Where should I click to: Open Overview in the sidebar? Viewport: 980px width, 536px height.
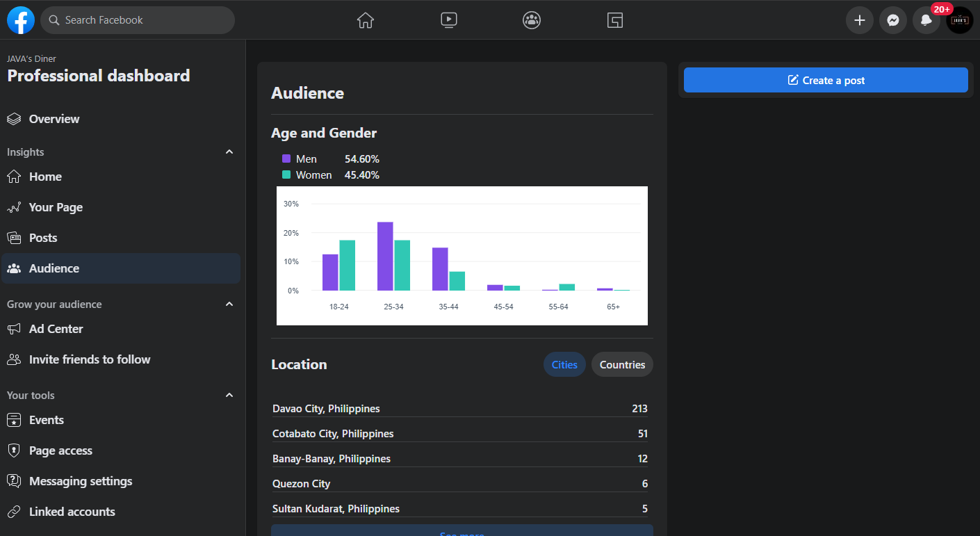pos(120,119)
